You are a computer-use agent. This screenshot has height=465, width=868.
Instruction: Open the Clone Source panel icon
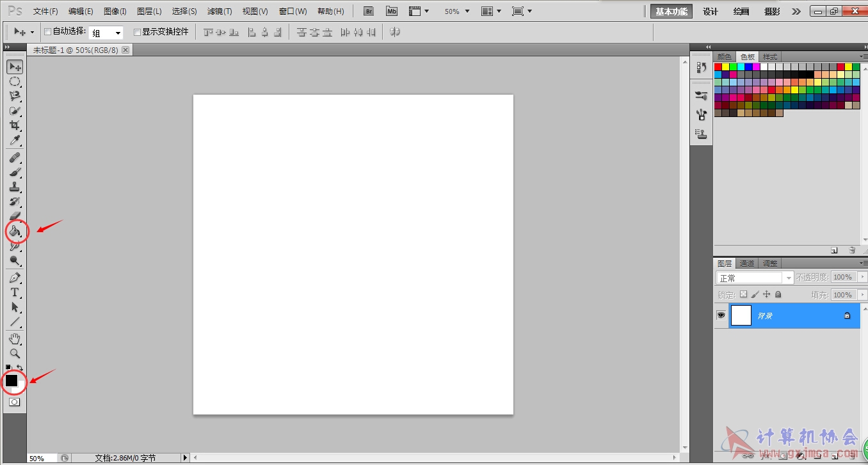click(702, 134)
